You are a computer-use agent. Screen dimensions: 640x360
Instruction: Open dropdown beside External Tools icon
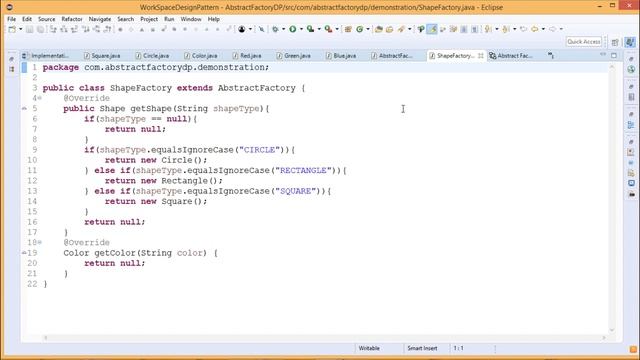337,29
